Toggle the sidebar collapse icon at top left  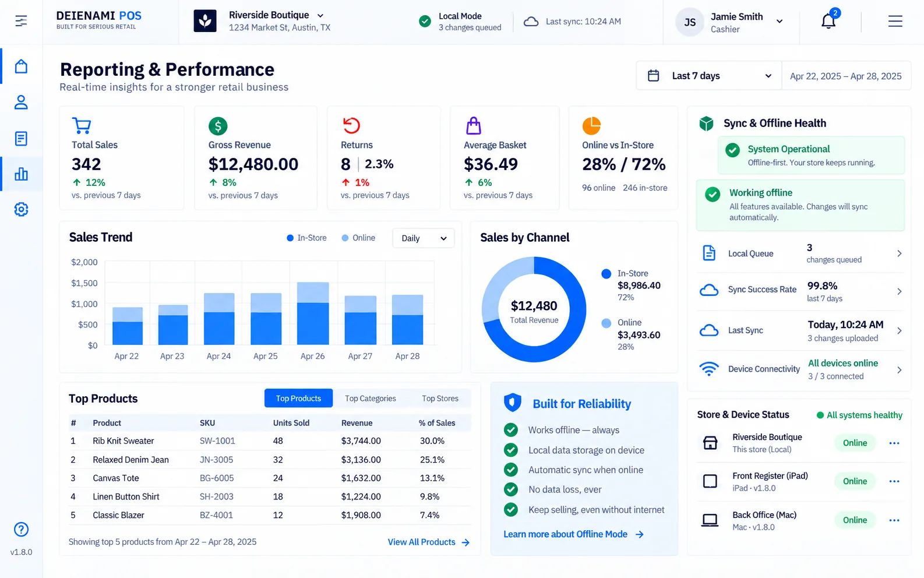21,21
